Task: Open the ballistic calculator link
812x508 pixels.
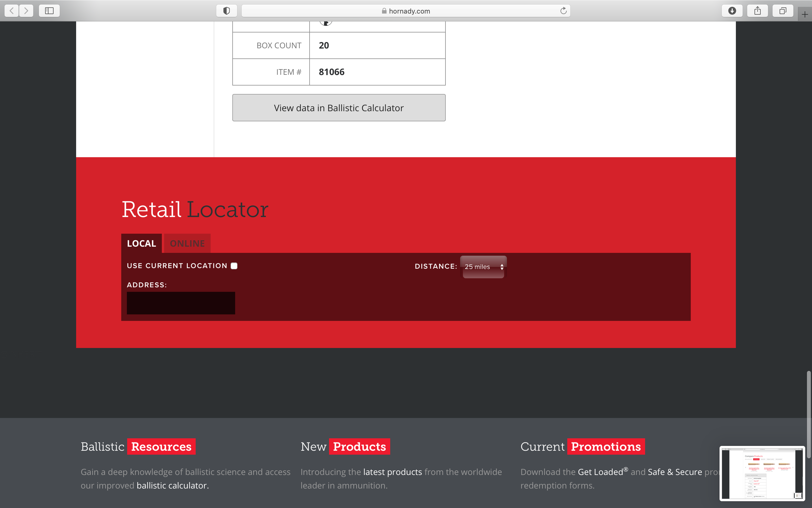Action: [173, 485]
